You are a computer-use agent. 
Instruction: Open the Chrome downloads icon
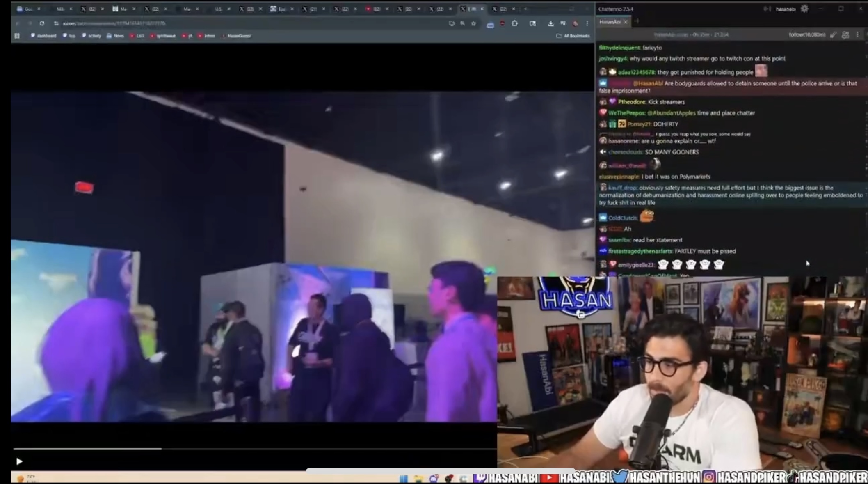550,23
